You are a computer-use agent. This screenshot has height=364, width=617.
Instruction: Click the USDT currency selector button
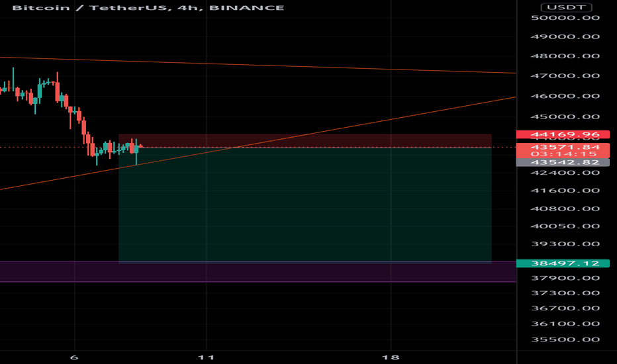point(566,7)
